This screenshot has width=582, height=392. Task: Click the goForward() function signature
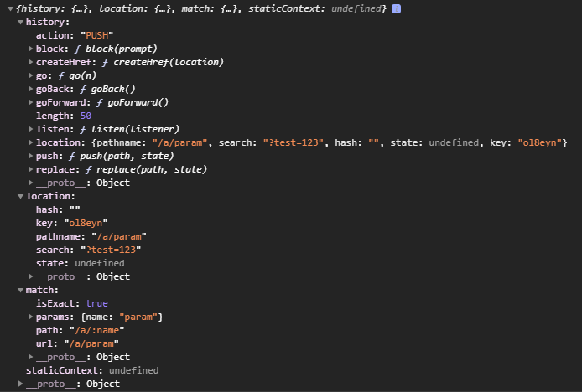point(138,102)
